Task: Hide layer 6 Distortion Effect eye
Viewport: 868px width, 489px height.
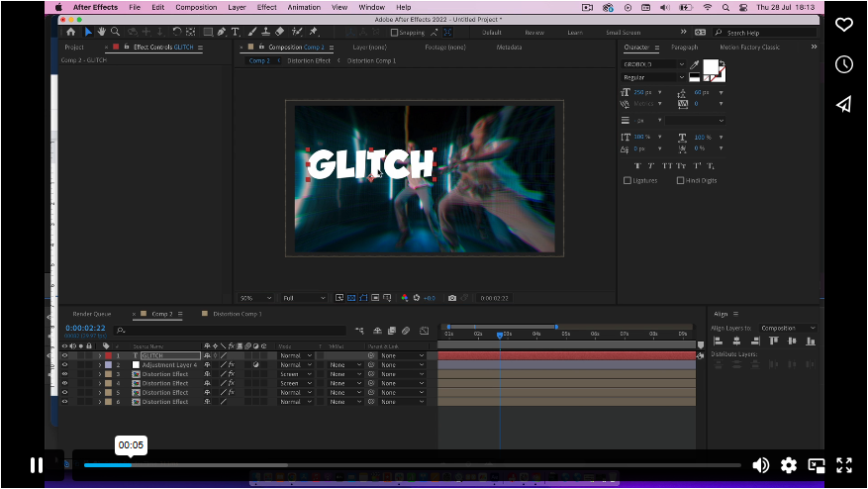Action: coord(64,402)
